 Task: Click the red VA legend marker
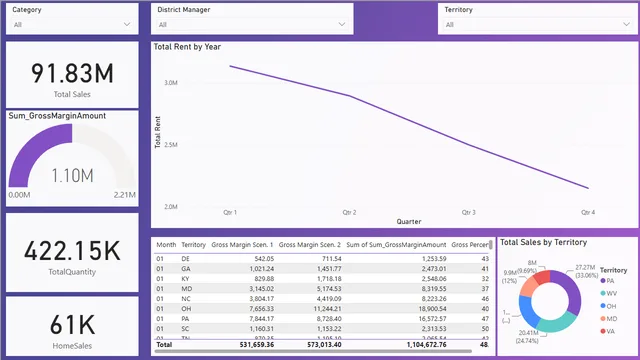point(603,331)
